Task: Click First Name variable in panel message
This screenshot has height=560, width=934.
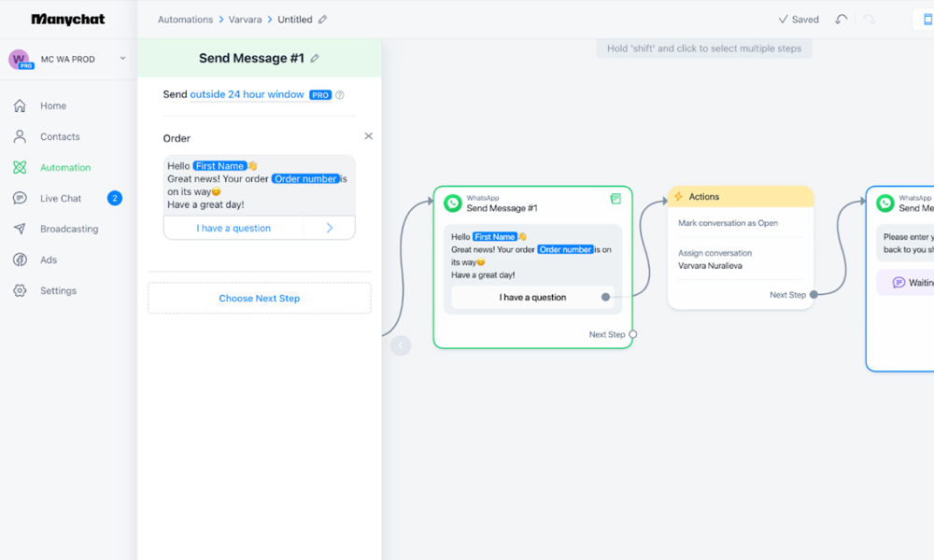Action: (219, 165)
